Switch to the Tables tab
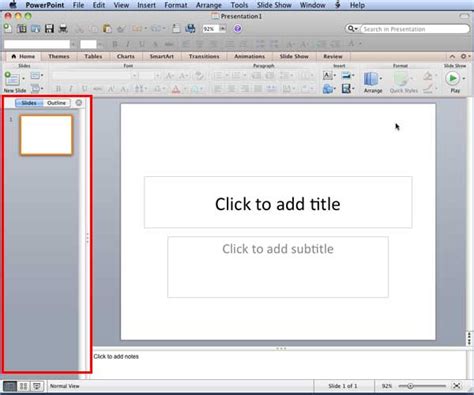 93,56
